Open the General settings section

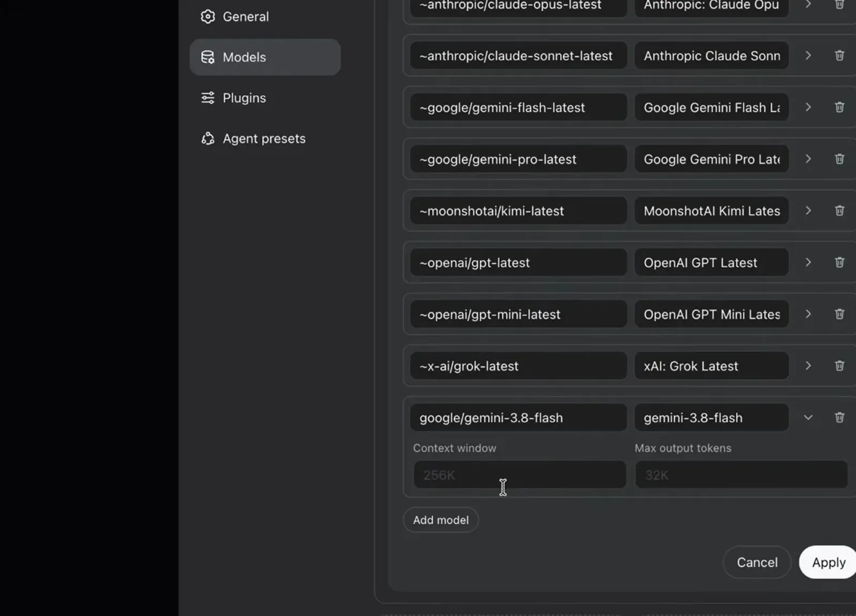click(x=265, y=17)
